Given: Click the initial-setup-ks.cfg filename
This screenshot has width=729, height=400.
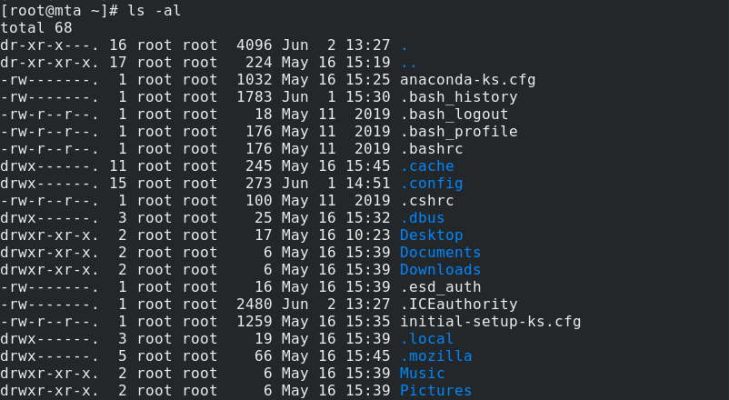Looking at the screenshot, I should [x=490, y=322].
